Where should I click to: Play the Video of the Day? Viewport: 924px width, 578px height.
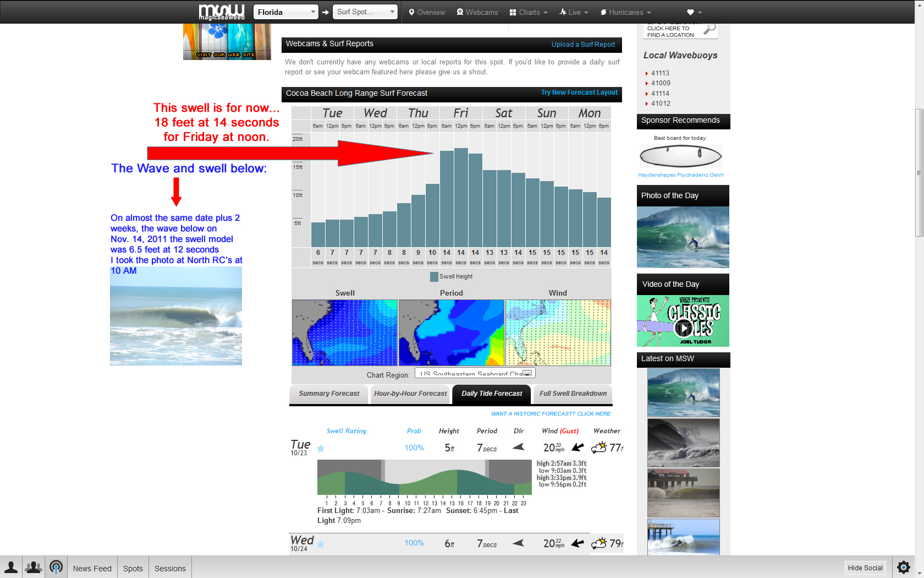(x=683, y=329)
